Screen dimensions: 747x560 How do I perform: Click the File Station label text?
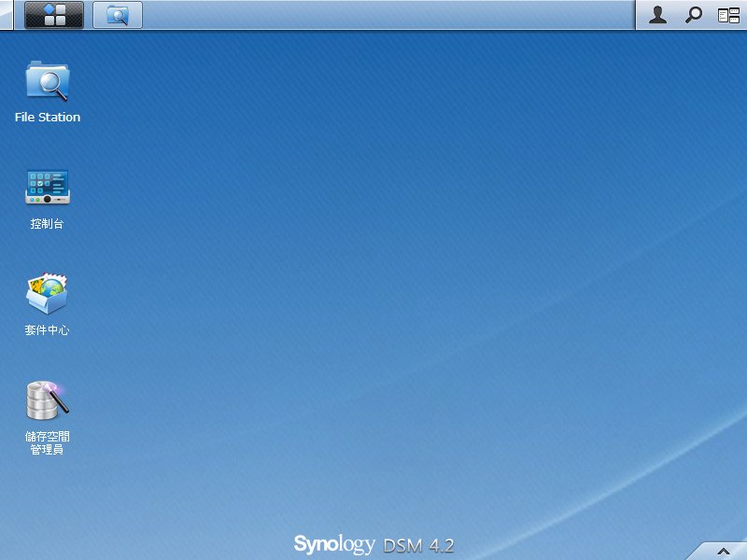pos(48,118)
